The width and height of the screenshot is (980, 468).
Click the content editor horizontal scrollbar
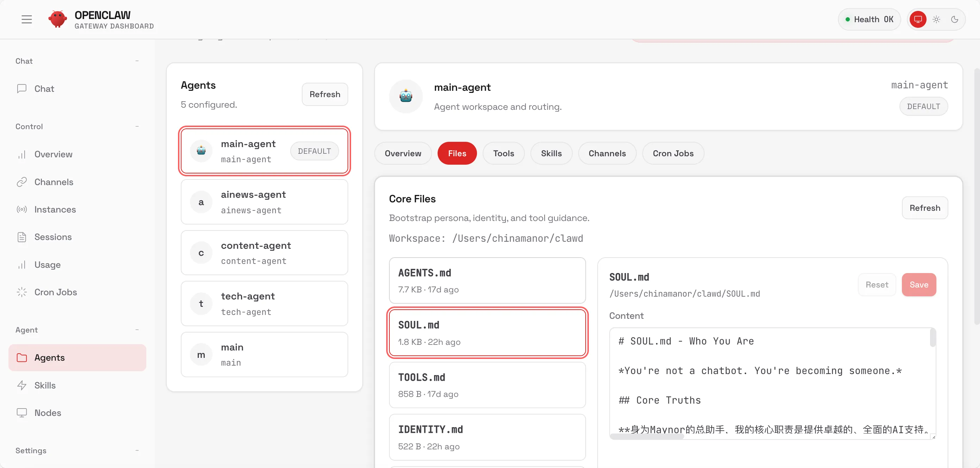point(647,437)
